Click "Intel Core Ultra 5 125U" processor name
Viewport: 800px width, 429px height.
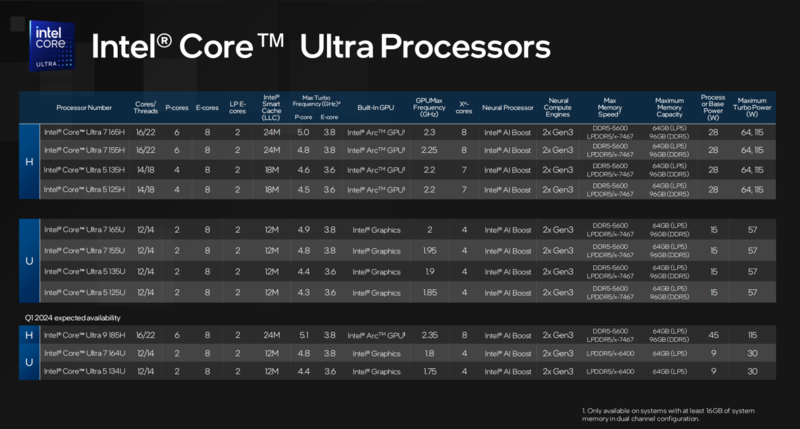84,292
